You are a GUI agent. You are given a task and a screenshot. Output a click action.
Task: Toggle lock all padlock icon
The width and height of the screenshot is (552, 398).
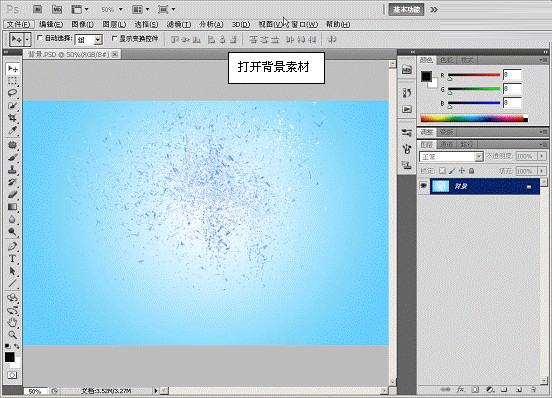pos(471,171)
